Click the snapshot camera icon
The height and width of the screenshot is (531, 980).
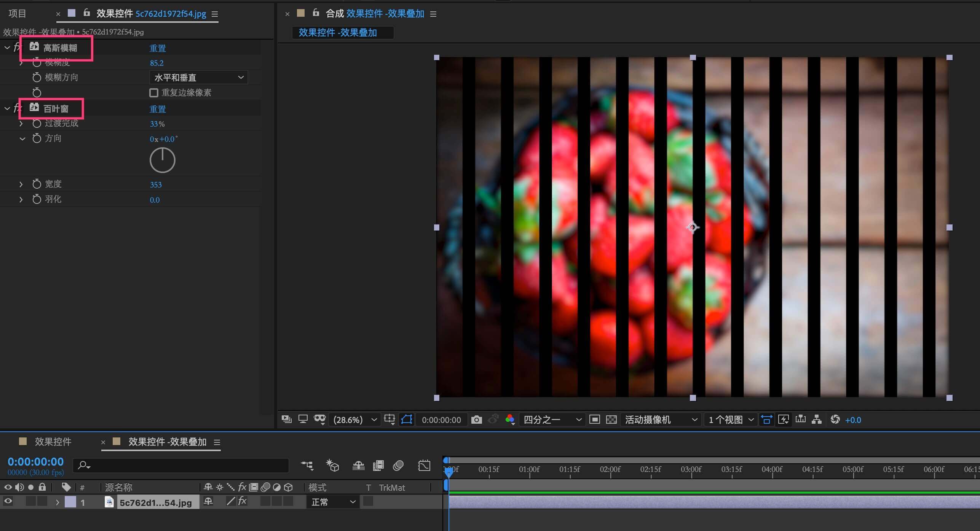(476, 420)
